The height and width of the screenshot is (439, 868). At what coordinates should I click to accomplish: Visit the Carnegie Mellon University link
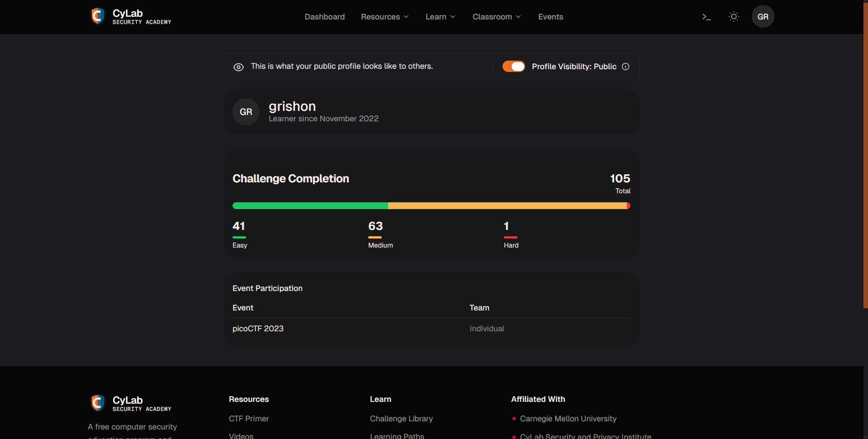568,419
